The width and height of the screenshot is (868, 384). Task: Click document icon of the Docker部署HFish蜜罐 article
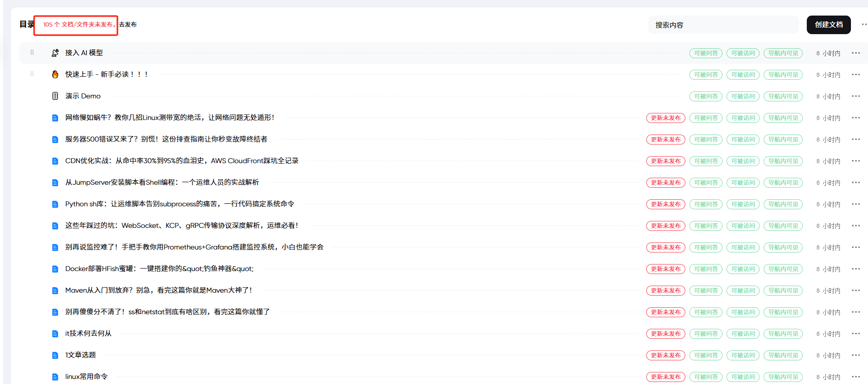(55, 269)
